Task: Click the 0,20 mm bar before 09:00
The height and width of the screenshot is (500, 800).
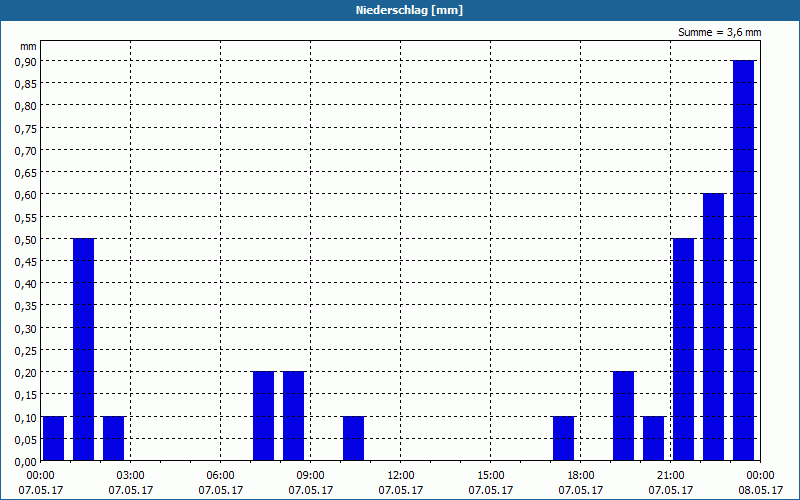Action: tap(293, 416)
